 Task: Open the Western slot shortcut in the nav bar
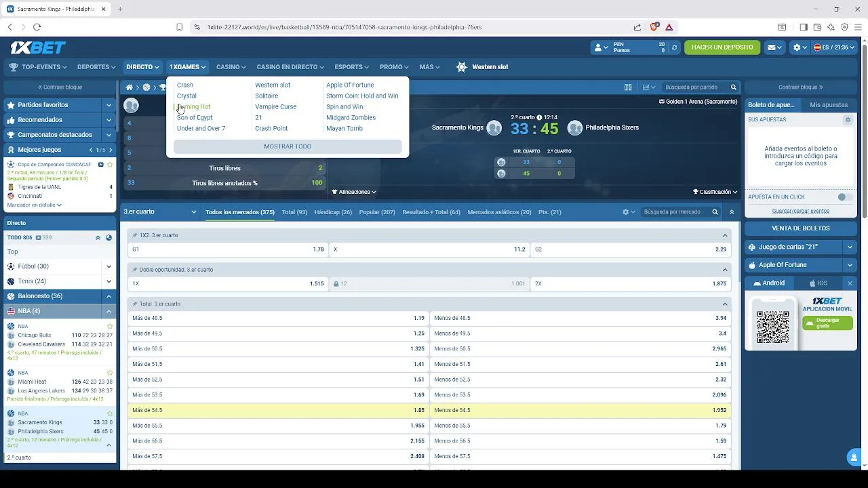(482, 67)
